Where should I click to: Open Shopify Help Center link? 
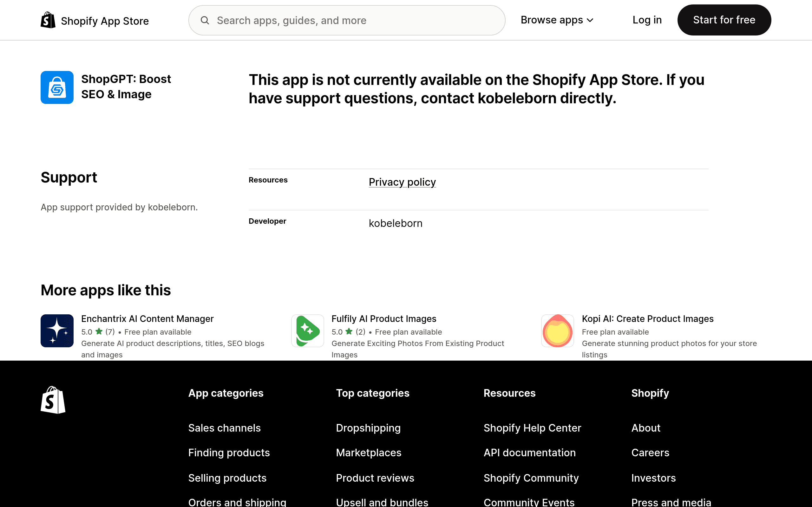pyautogui.click(x=532, y=428)
